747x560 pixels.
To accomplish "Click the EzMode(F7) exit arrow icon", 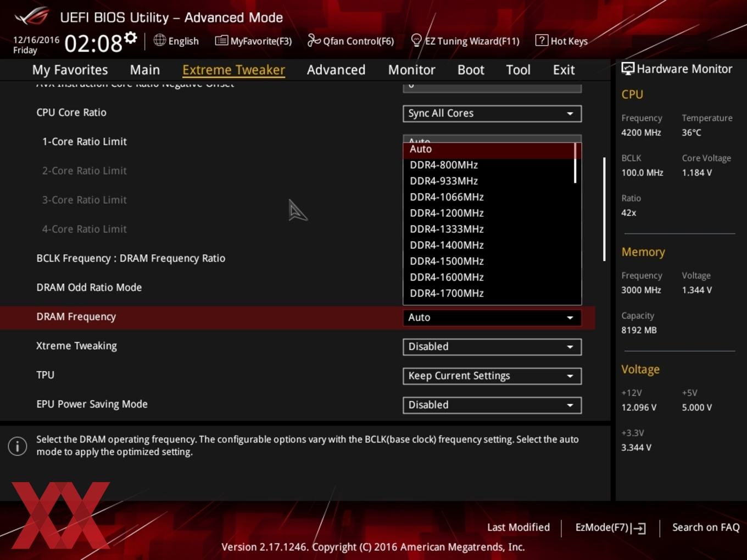I will pyautogui.click(x=638, y=528).
